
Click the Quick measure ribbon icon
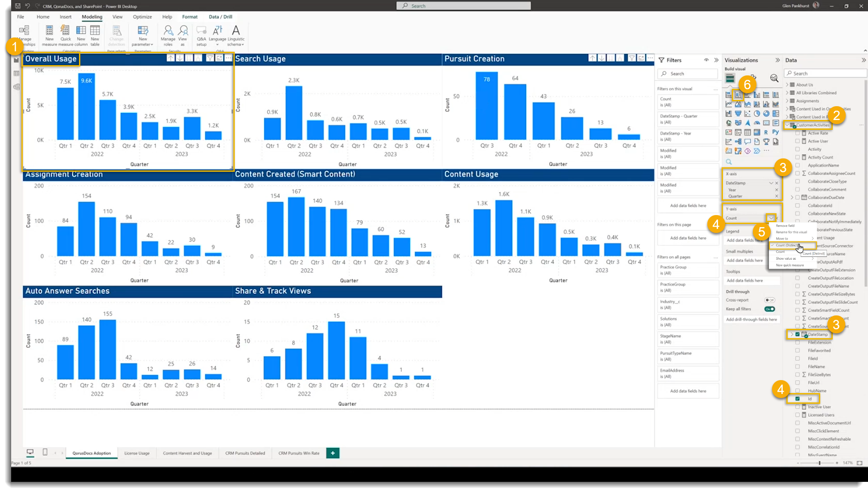(x=65, y=35)
